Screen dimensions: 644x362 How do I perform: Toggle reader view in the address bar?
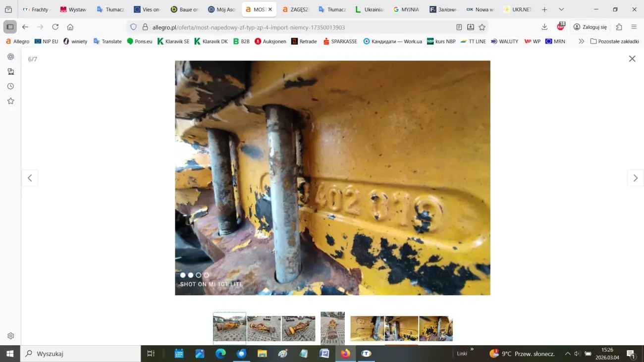[x=459, y=27]
